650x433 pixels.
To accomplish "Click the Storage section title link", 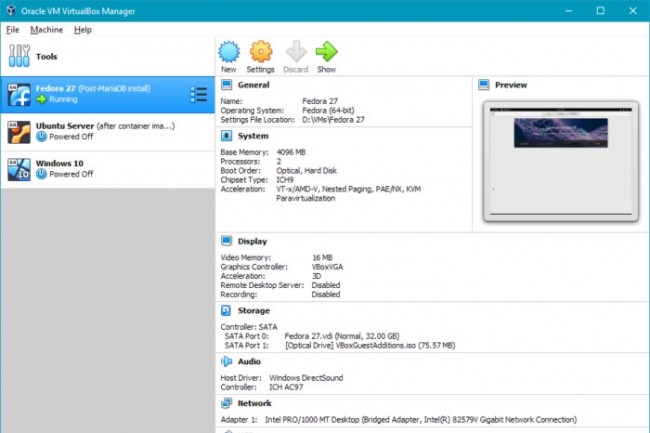I will click(253, 310).
